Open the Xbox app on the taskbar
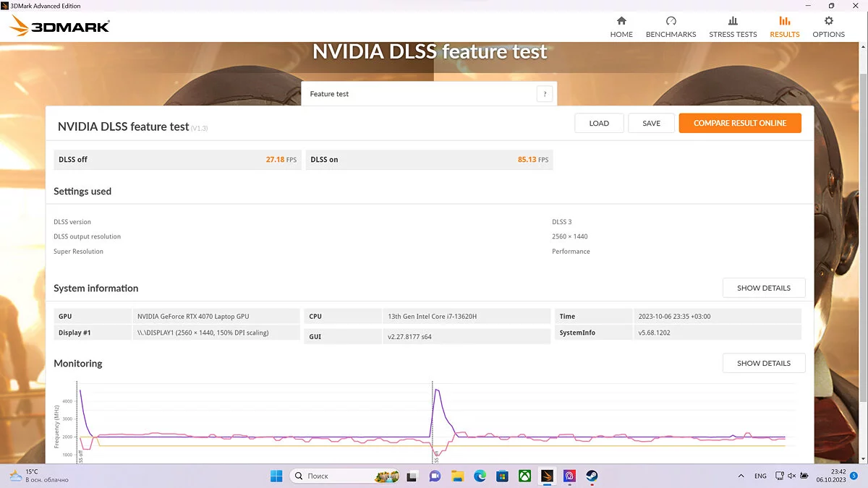This screenshot has height=488, width=868. pyautogui.click(x=524, y=476)
